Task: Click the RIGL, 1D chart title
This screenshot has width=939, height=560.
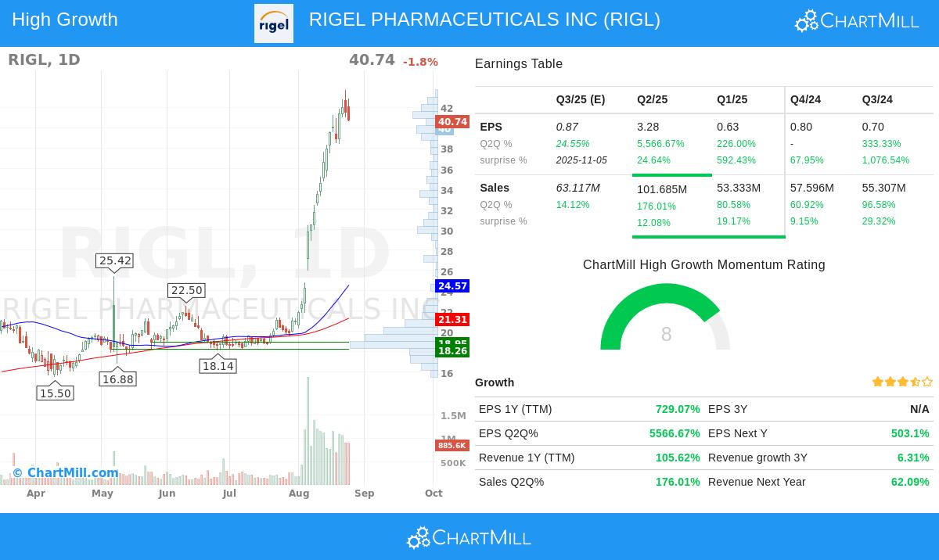Action: click(x=44, y=59)
